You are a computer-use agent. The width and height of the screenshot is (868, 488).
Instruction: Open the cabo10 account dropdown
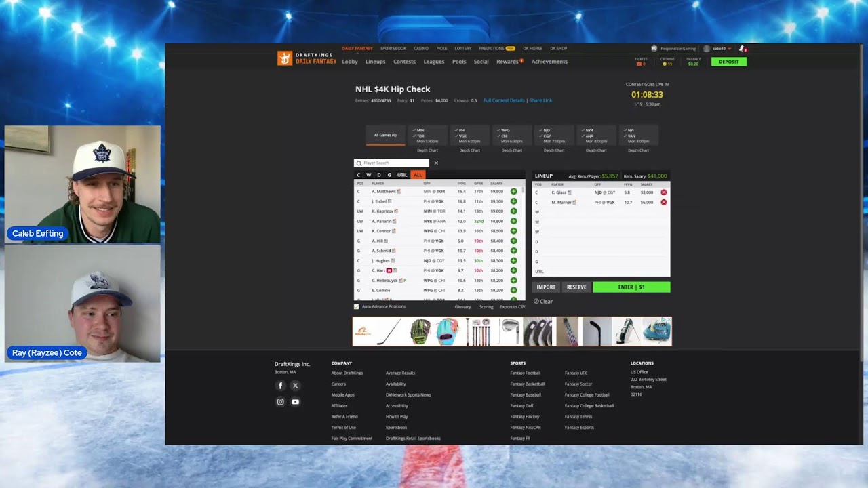point(717,49)
